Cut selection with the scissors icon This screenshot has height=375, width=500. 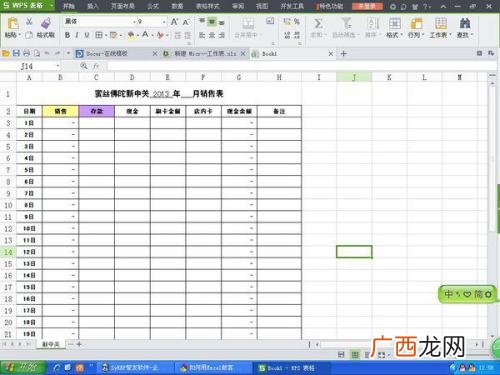pyautogui.click(x=29, y=22)
